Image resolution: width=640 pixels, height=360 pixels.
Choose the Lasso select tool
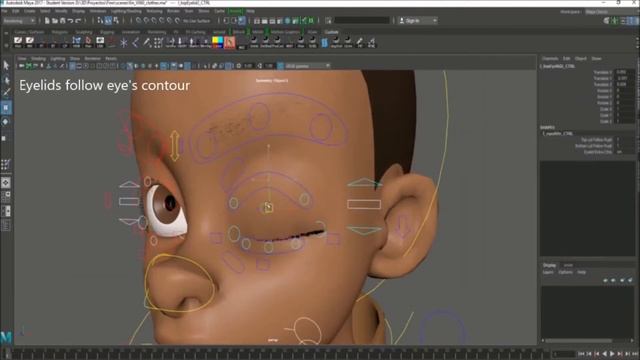(x=6, y=80)
